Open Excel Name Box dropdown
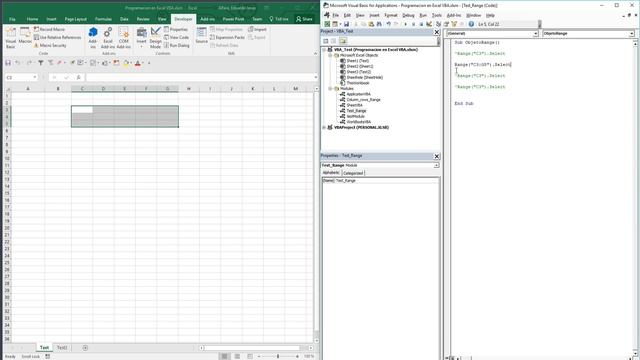The height and width of the screenshot is (360, 640). pos(35,77)
